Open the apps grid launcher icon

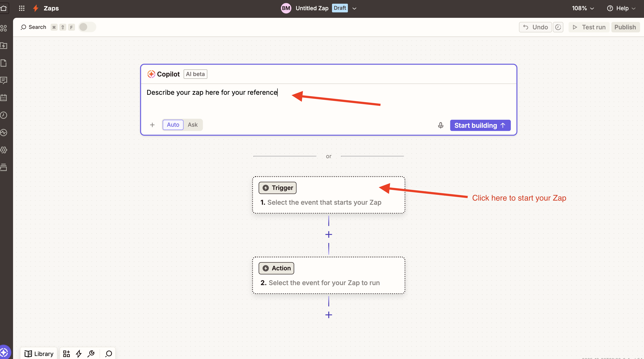click(x=22, y=8)
